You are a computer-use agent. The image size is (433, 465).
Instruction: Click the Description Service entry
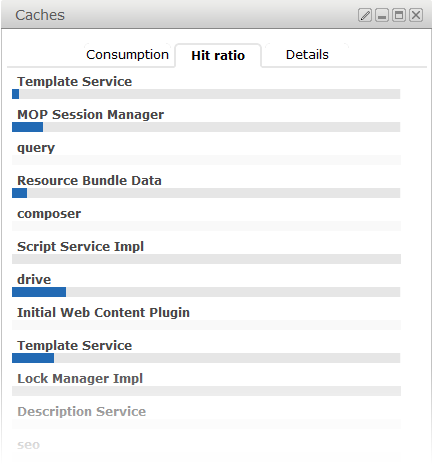(82, 412)
